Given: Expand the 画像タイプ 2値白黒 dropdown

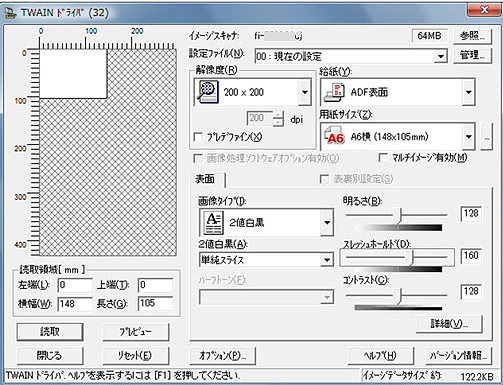Looking at the screenshot, I should [327, 222].
